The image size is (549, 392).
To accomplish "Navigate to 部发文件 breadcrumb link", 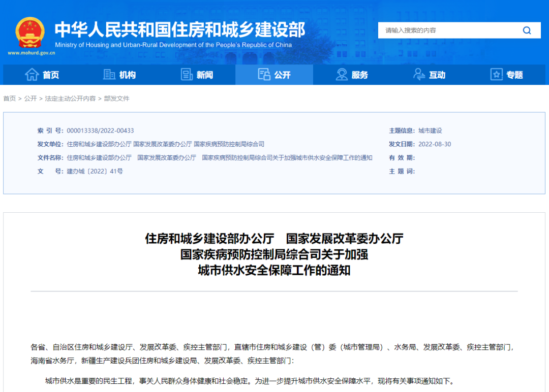I will coord(117,99).
